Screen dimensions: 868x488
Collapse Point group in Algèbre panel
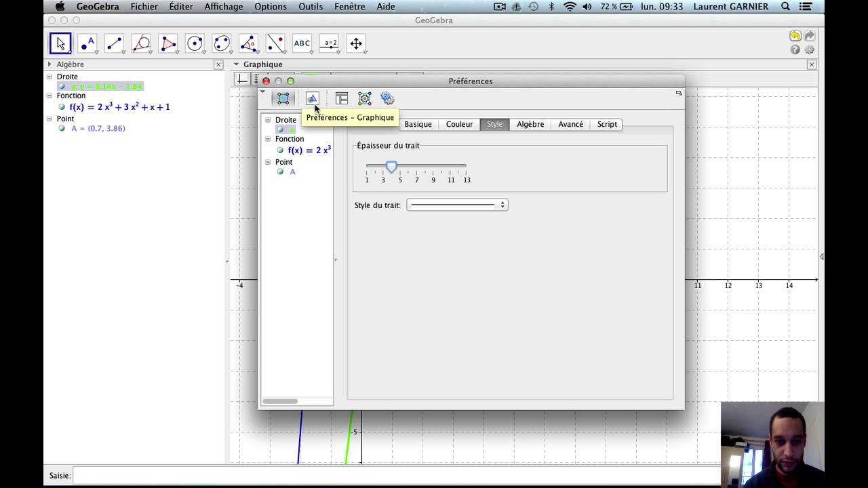point(50,119)
